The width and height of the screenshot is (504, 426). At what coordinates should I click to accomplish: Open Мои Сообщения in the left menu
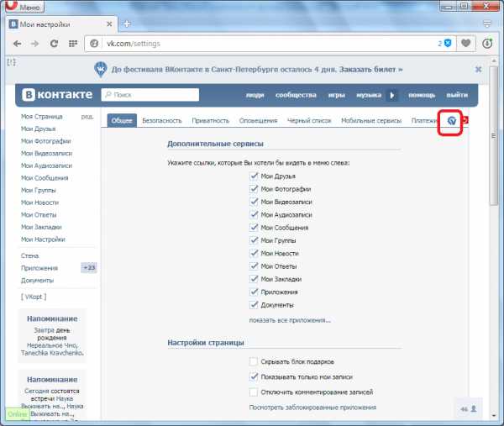coord(45,178)
